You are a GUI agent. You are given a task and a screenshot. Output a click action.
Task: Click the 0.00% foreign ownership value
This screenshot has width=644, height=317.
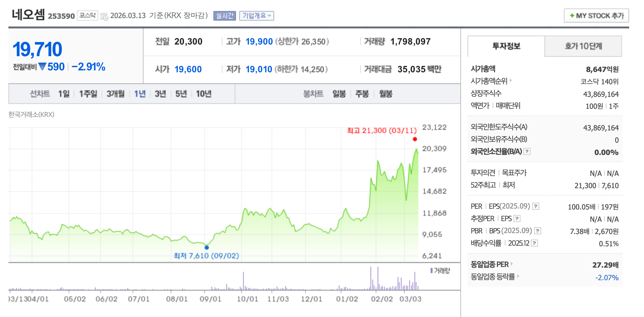(x=606, y=152)
